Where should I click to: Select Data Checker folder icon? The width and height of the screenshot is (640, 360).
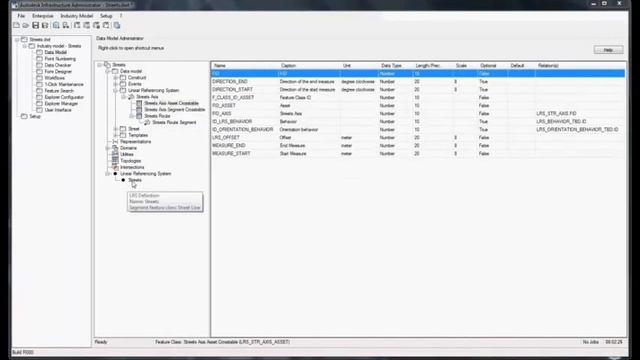point(40,65)
